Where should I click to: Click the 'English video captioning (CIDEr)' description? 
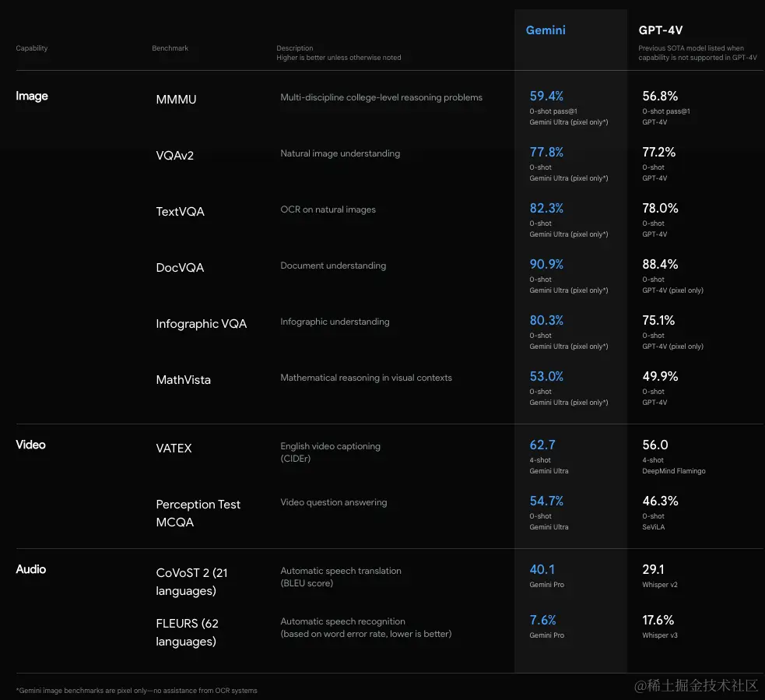click(x=330, y=452)
